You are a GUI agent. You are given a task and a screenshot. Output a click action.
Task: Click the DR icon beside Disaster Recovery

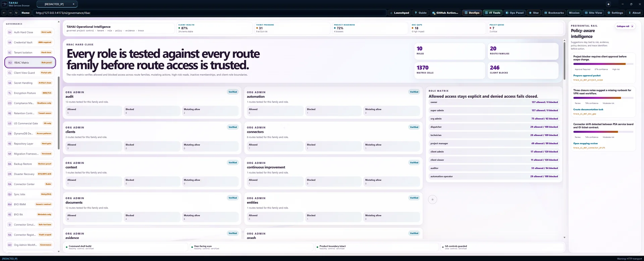click(10, 174)
